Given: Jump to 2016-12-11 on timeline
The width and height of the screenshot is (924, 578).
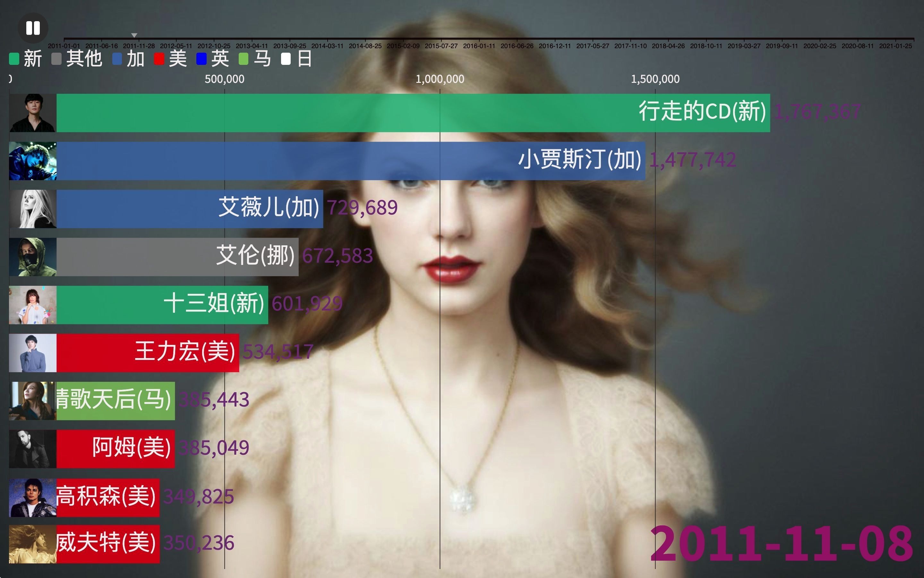Looking at the screenshot, I should point(555,46).
